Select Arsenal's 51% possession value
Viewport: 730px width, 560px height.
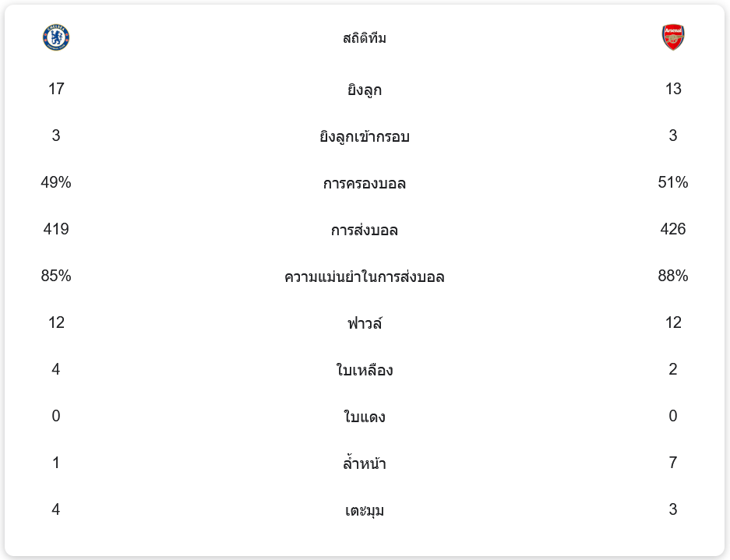(673, 182)
